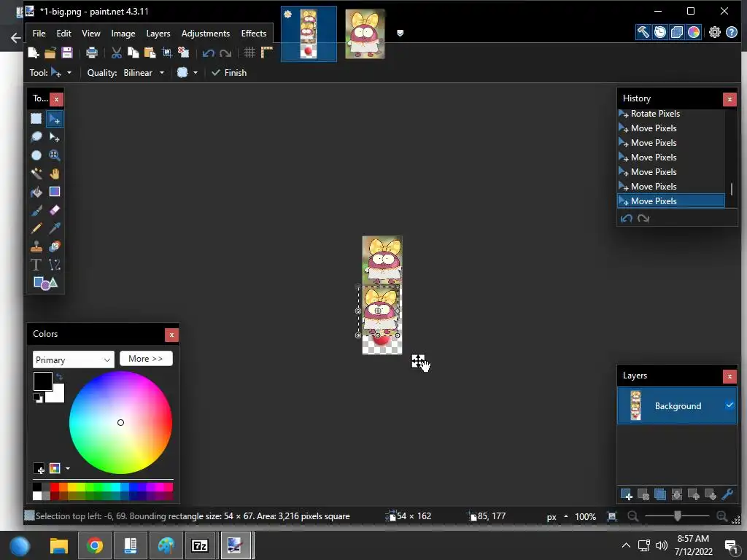Image resolution: width=747 pixels, height=560 pixels.
Task: Click the New image toolbar icon
Action: click(x=34, y=52)
